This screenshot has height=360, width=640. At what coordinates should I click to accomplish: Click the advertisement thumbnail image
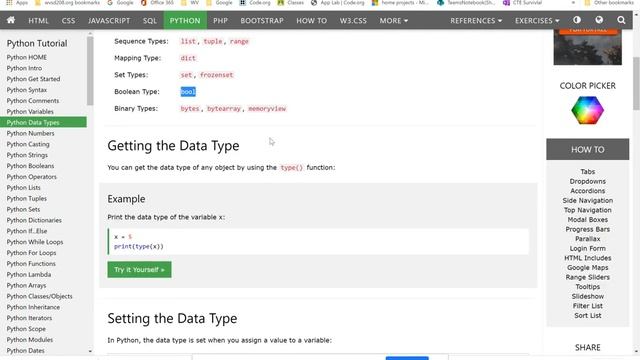587,47
